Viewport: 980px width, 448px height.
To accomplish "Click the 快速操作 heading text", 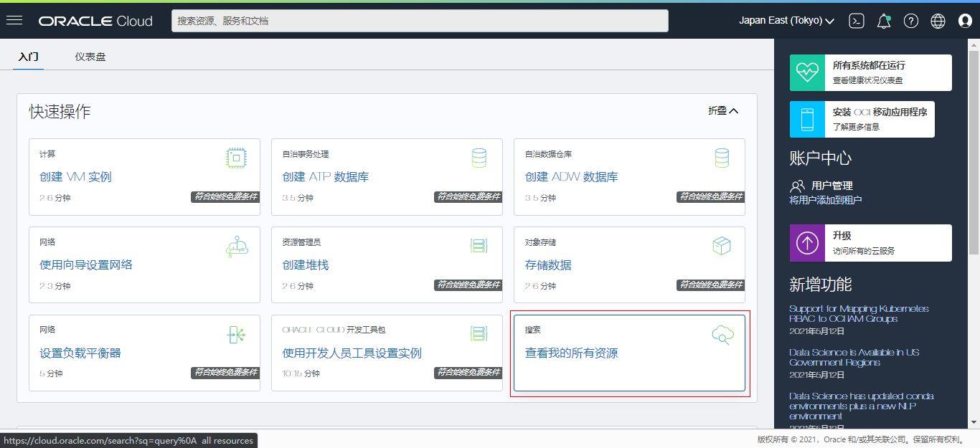I will pos(60,112).
